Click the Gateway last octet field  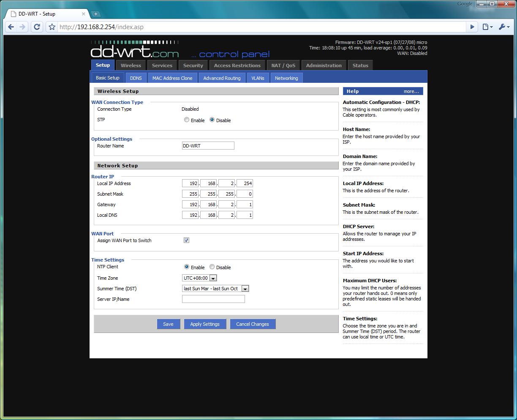[x=245, y=205]
